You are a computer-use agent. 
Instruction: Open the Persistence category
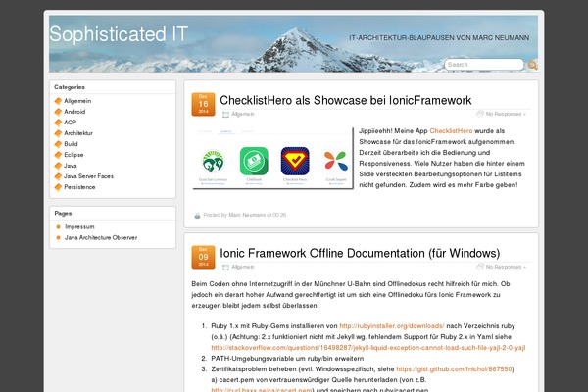(x=79, y=187)
